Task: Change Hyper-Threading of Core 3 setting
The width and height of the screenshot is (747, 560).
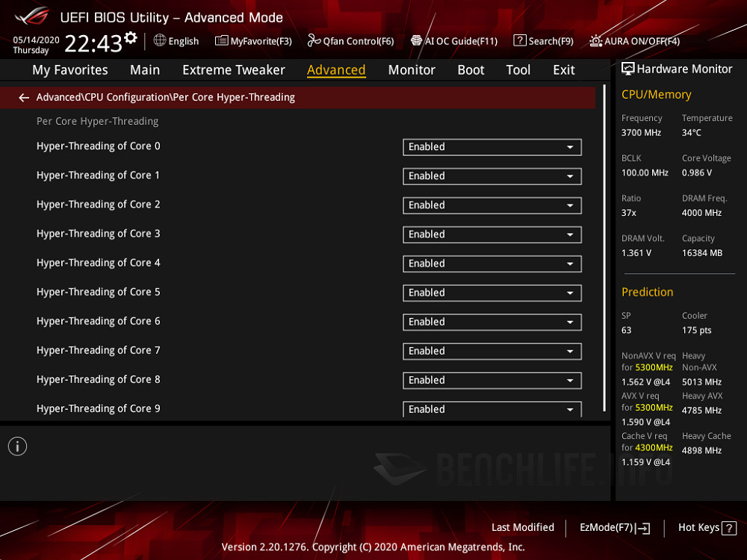Action: [492, 234]
